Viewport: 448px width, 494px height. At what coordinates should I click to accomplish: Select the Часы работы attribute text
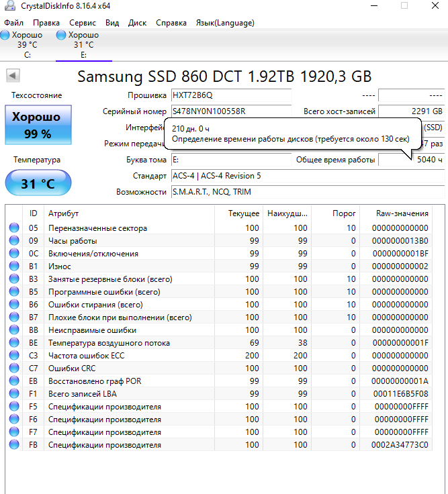click(73, 241)
